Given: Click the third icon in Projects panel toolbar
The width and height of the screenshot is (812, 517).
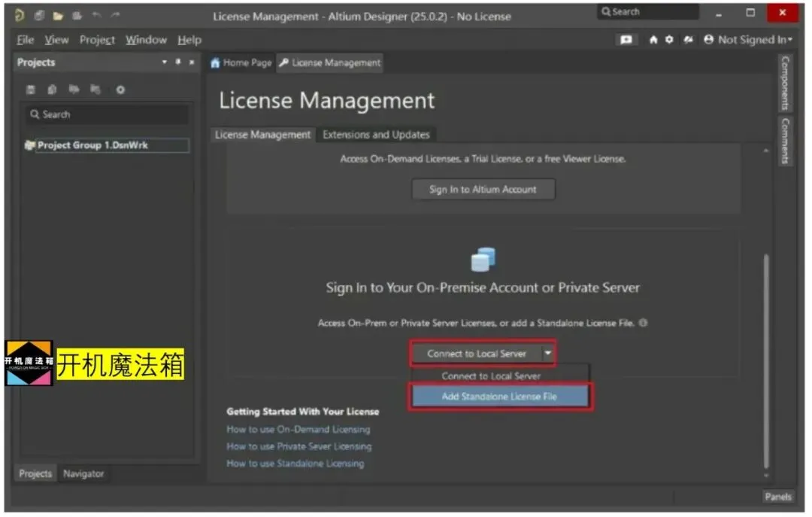Looking at the screenshot, I should [x=74, y=90].
